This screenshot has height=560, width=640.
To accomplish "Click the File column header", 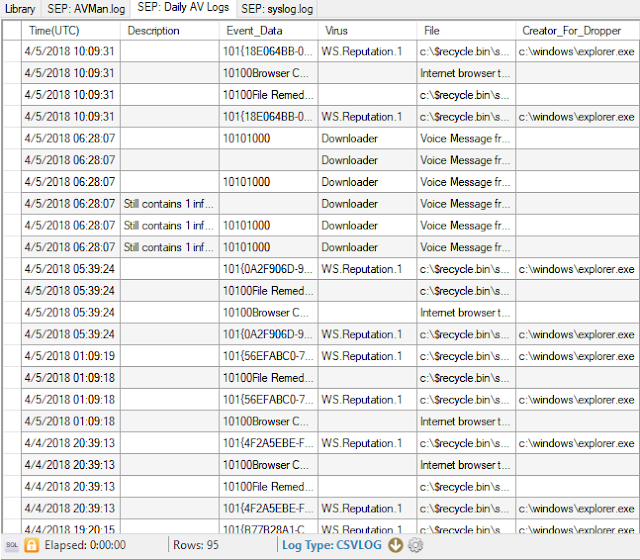I will [x=466, y=31].
